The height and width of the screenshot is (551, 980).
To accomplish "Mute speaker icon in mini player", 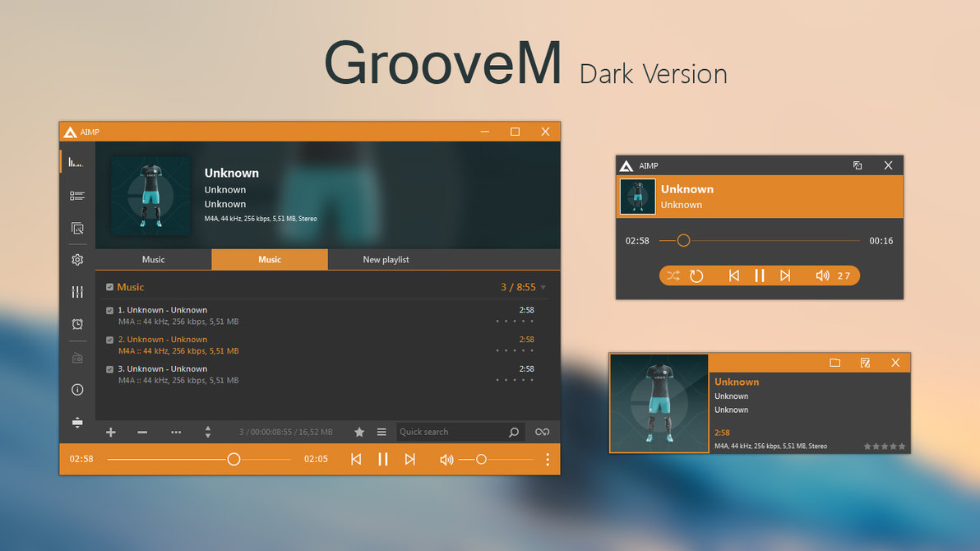I will pyautogui.click(x=822, y=275).
